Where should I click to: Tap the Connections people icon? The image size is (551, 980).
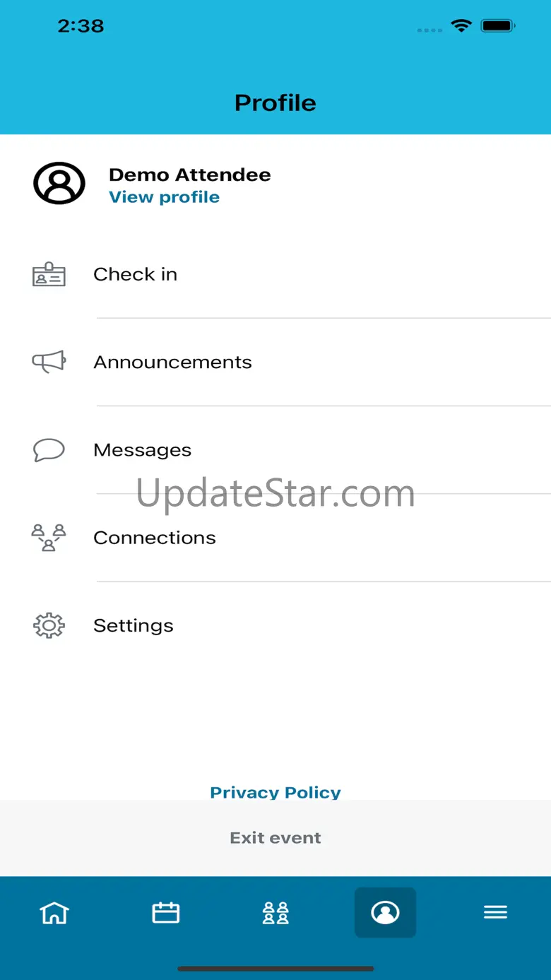coord(49,538)
